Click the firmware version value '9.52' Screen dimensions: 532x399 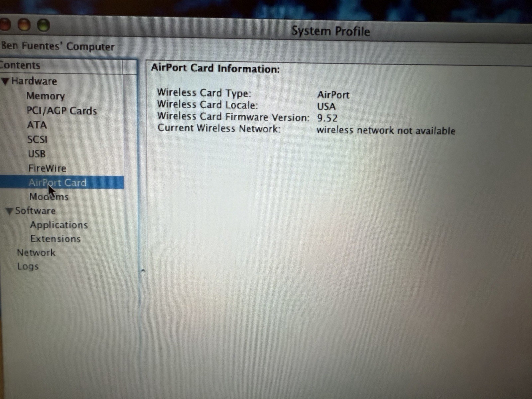[327, 118]
